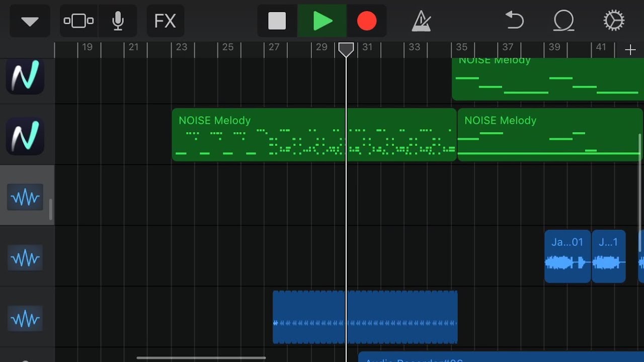Open the navigation dropdown triangle menu

click(30, 21)
